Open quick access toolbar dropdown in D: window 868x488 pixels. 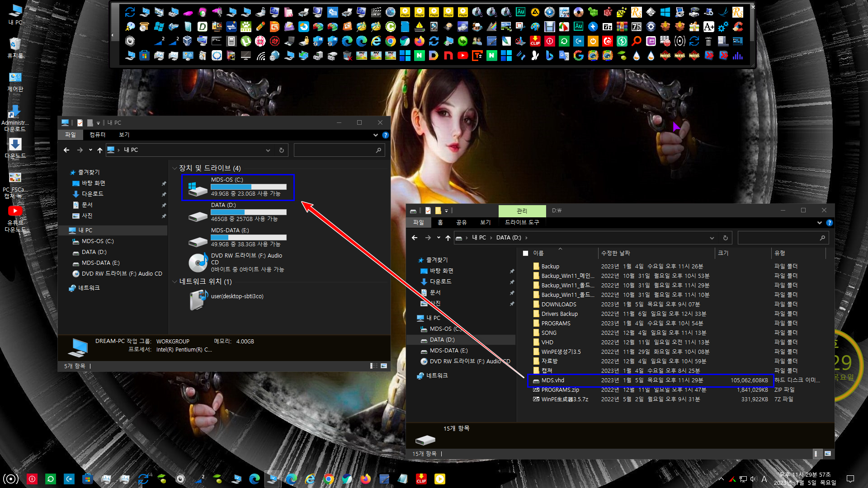tap(446, 211)
